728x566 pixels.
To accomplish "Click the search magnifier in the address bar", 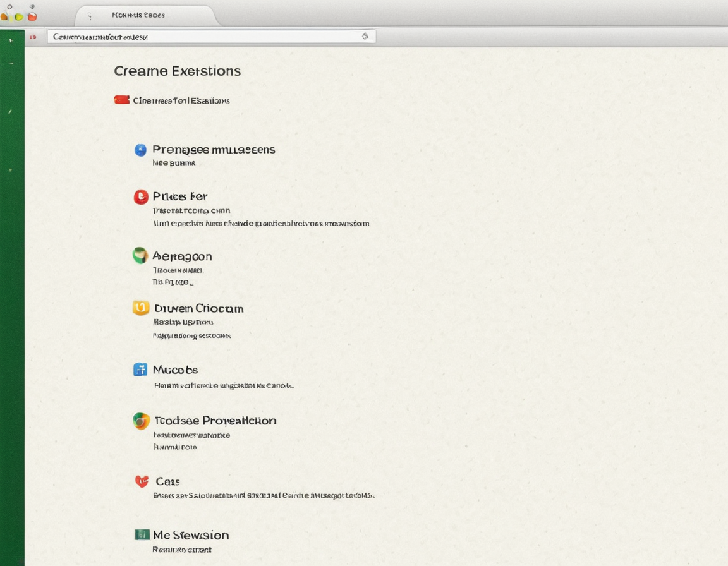I will [x=365, y=37].
